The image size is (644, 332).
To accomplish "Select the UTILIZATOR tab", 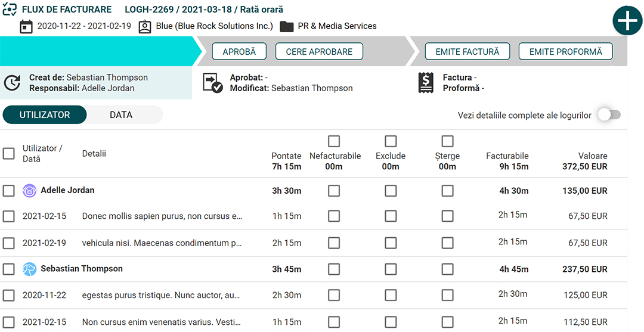I will [x=45, y=115].
